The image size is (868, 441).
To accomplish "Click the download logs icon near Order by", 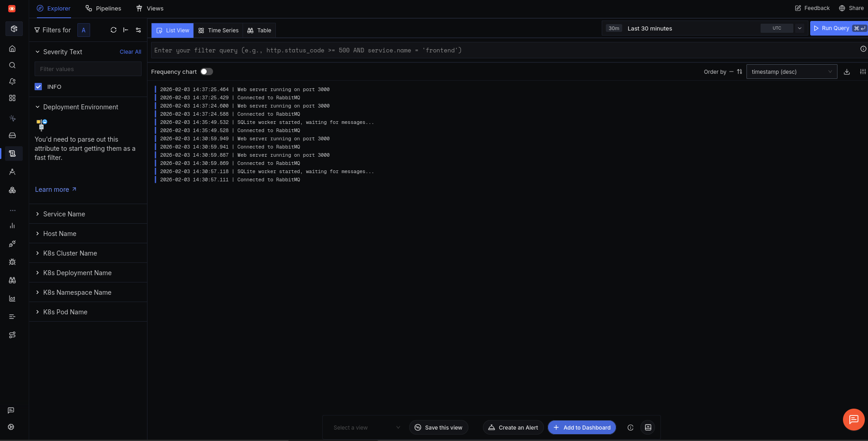I will click(x=847, y=72).
